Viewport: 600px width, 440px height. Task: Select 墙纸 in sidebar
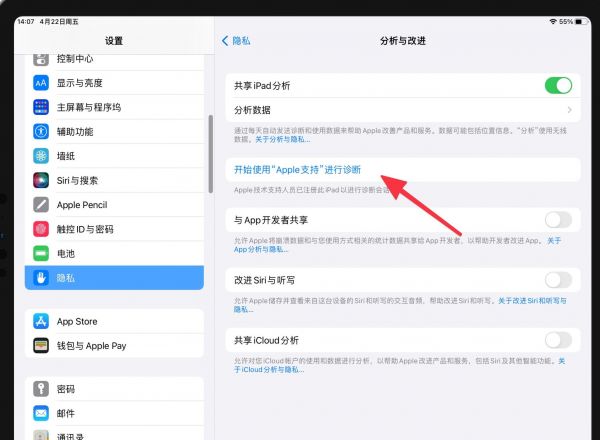tap(114, 156)
